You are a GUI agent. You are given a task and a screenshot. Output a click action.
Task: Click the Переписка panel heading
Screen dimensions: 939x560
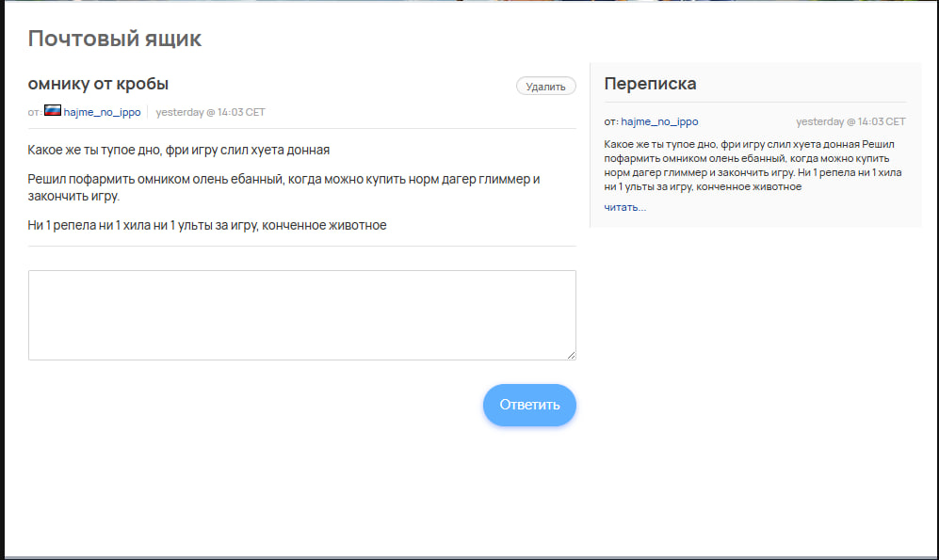(x=650, y=83)
